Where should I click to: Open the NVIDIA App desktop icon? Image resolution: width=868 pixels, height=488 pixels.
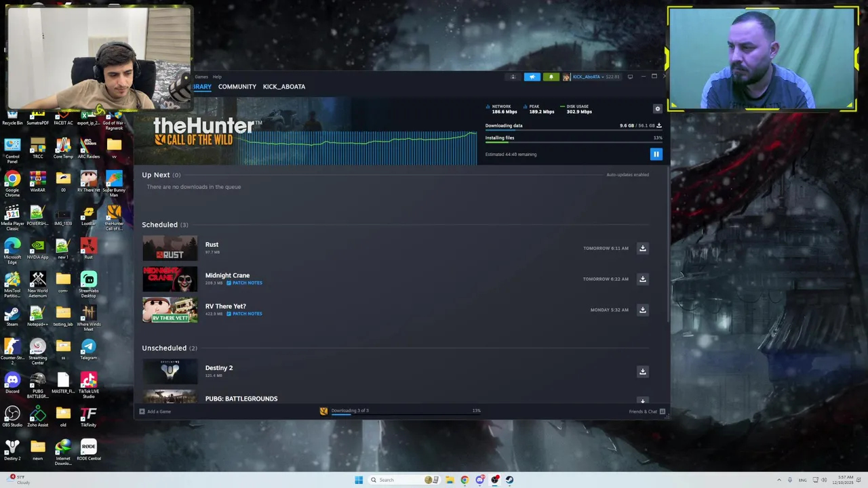pos(37,249)
